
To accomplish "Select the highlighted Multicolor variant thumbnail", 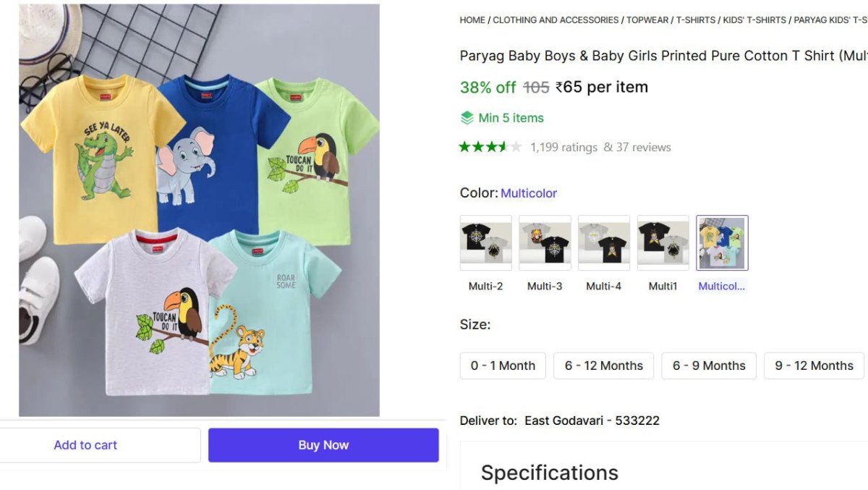I will [722, 242].
